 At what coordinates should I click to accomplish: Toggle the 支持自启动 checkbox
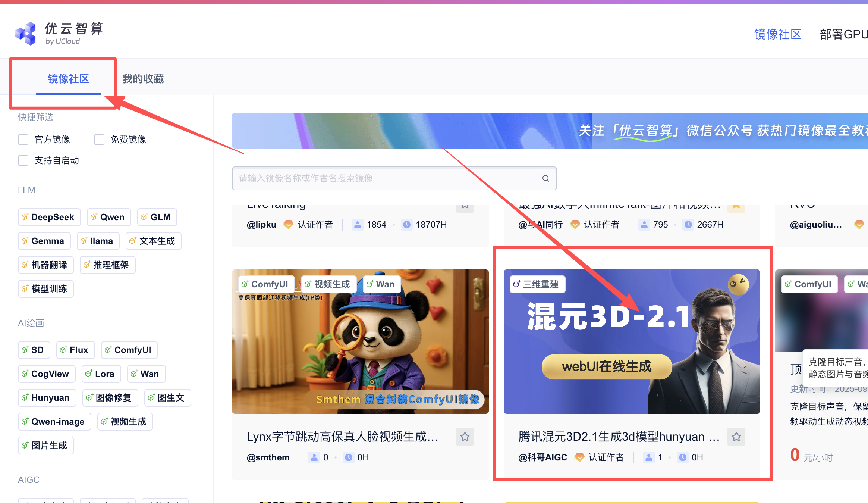23,160
